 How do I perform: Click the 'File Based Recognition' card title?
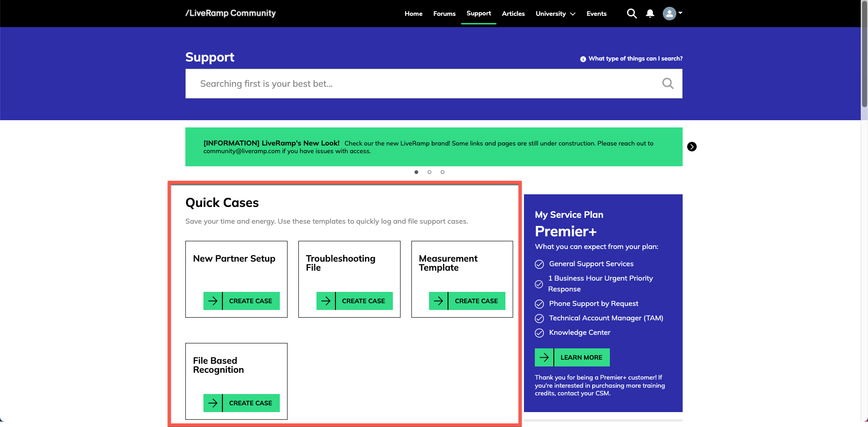click(218, 365)
